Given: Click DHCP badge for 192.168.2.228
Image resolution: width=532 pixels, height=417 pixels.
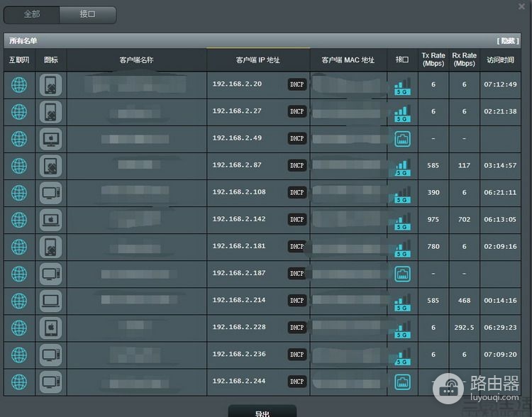Looking at the screenshot, I should [297, 328].
